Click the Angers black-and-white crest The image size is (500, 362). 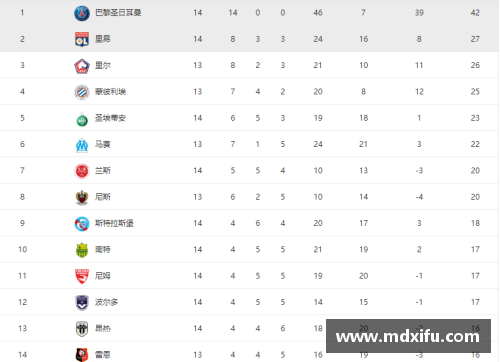[82, 329]
